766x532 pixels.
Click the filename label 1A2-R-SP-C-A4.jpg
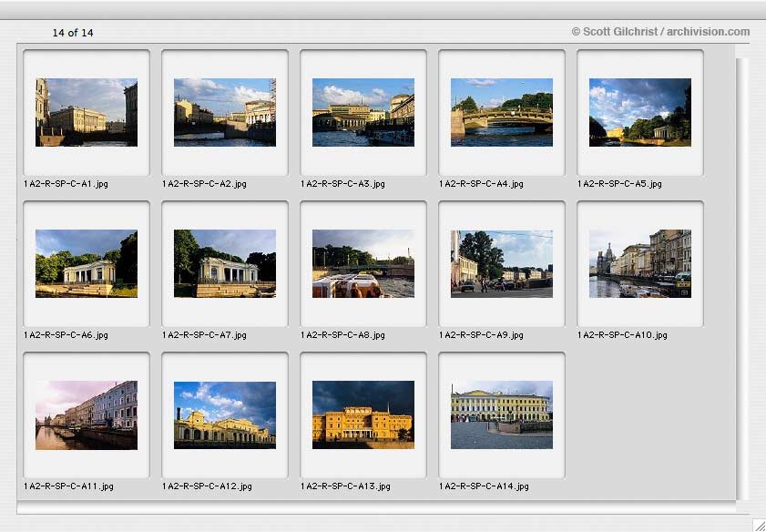481,184
